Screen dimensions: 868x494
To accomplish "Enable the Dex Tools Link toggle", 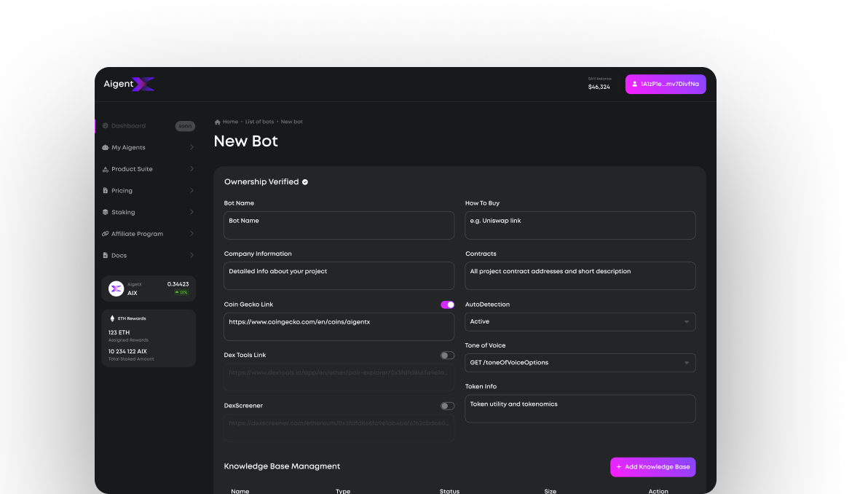I will click(447, 356).
